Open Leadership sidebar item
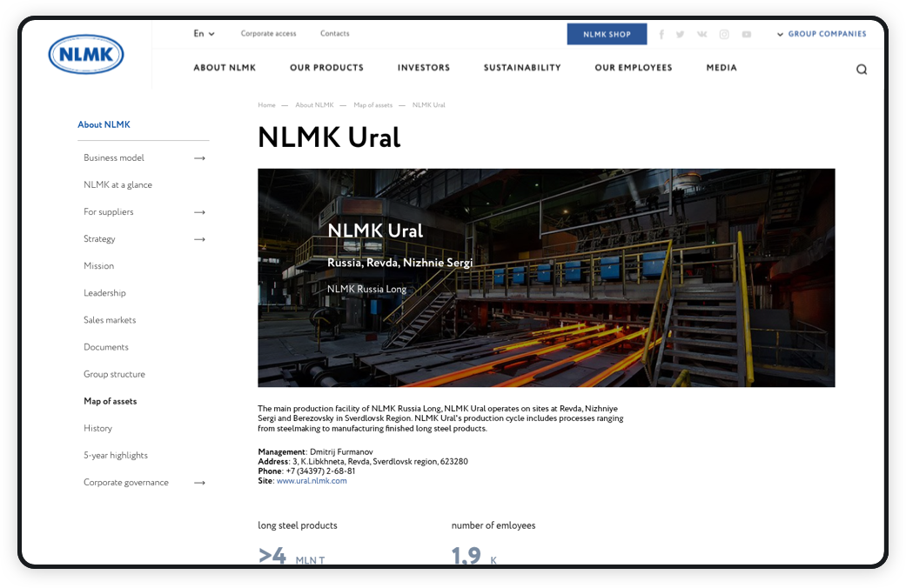The height and width of the screenshot is (588, 906). [104, 293]
